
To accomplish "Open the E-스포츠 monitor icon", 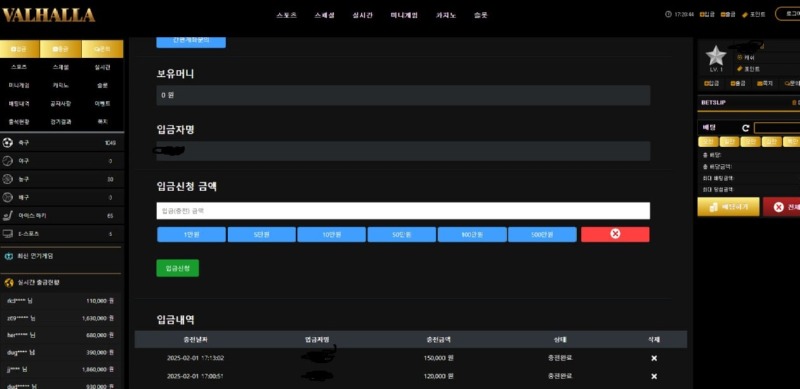I will 8,234.
